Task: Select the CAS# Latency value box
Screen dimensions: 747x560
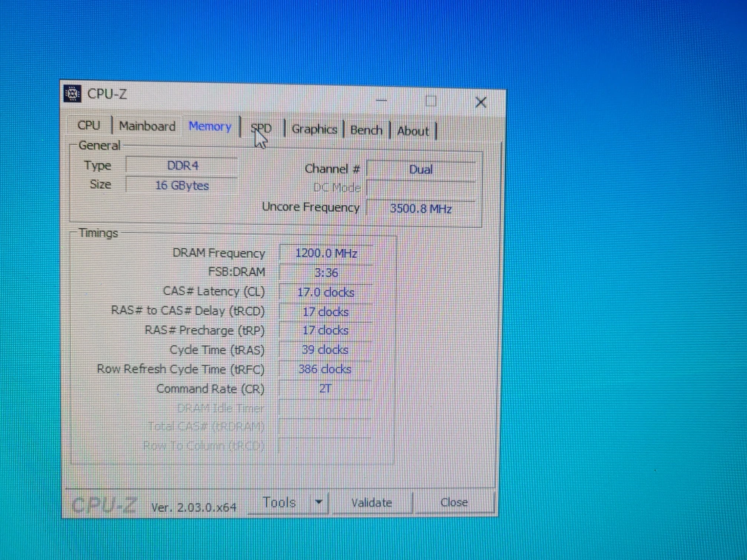Action: pyautogui.click(x=326, y=293)
